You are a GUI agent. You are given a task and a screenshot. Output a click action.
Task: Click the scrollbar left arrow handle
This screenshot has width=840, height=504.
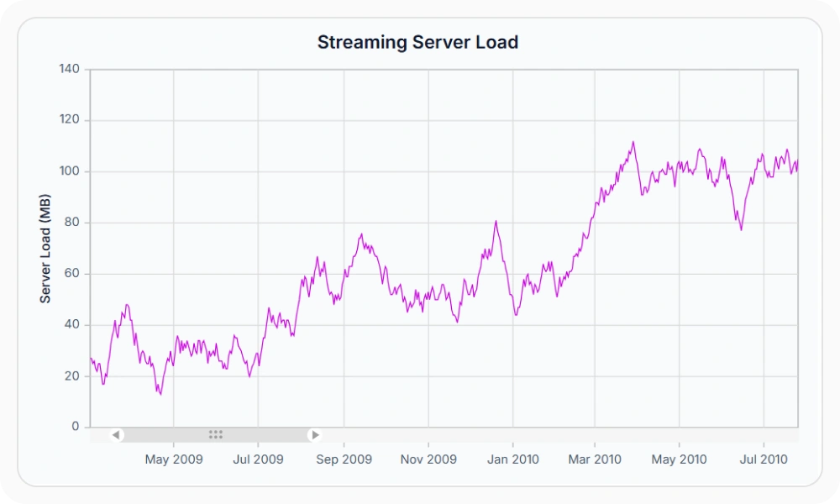pos(116,435)
